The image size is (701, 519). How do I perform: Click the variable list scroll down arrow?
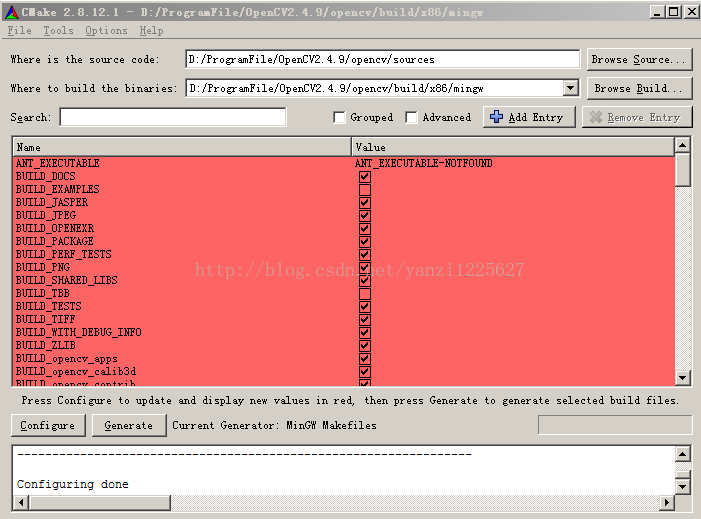coord(682,378)
